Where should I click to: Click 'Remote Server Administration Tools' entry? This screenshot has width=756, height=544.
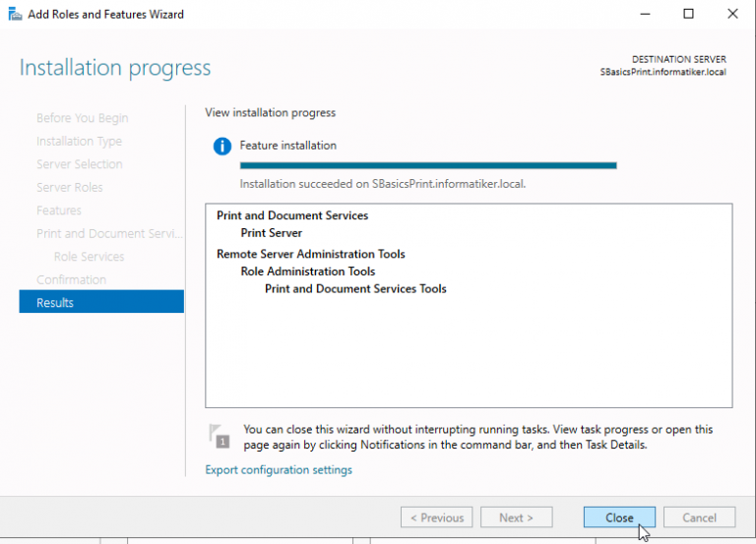[x=310, y=254]
